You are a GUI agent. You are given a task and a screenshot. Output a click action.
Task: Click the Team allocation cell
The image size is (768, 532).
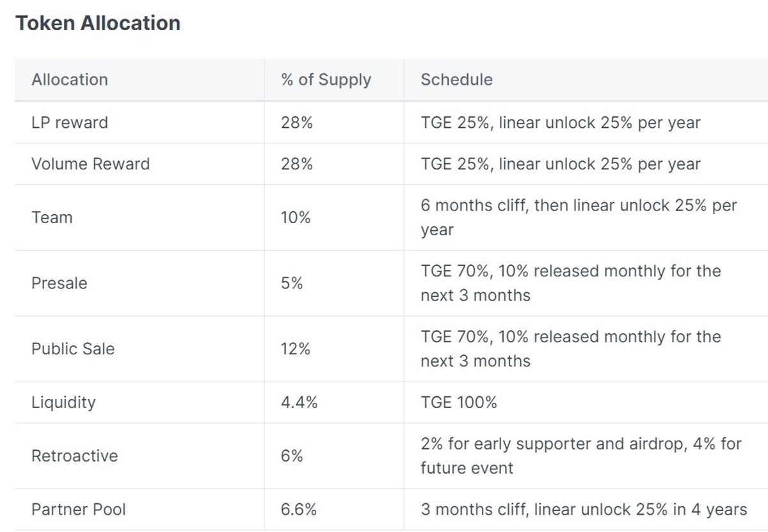[x=52, y=218]
